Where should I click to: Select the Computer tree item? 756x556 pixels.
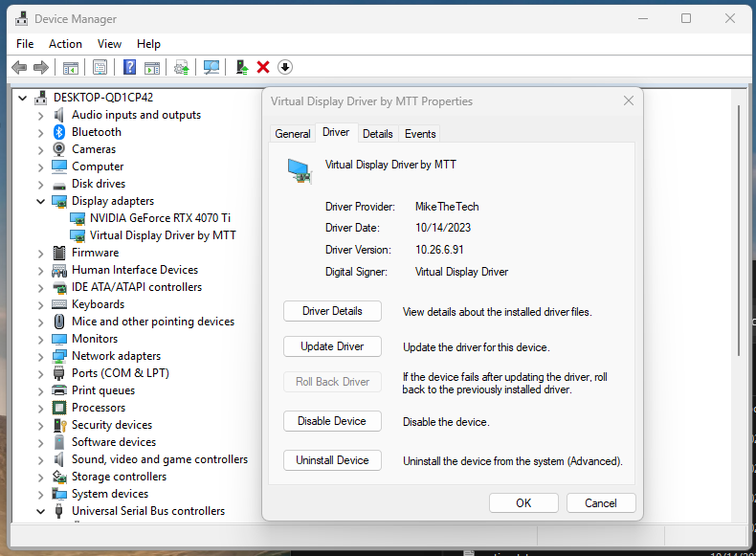pyautogui.click(x=98, y=167)
